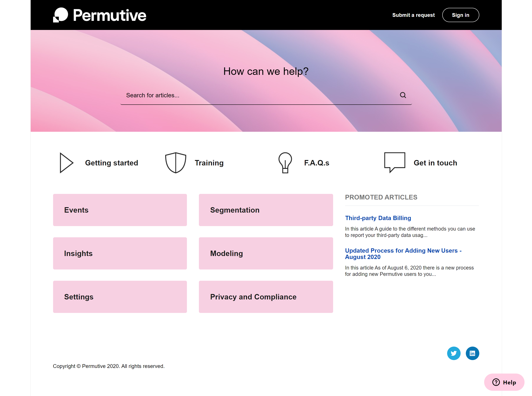This screenshot has height=396, width=532.
Task: Open the Settings category
Action: click(120, 297)
